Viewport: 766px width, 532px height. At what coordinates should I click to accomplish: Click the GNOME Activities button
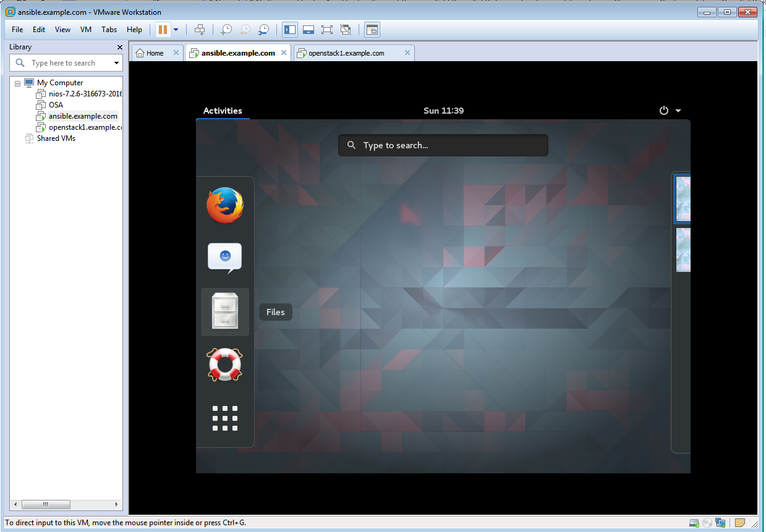point(223,111)
